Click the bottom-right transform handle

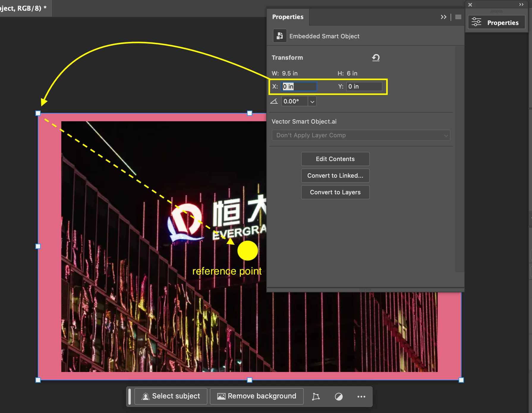pos(461,380)
